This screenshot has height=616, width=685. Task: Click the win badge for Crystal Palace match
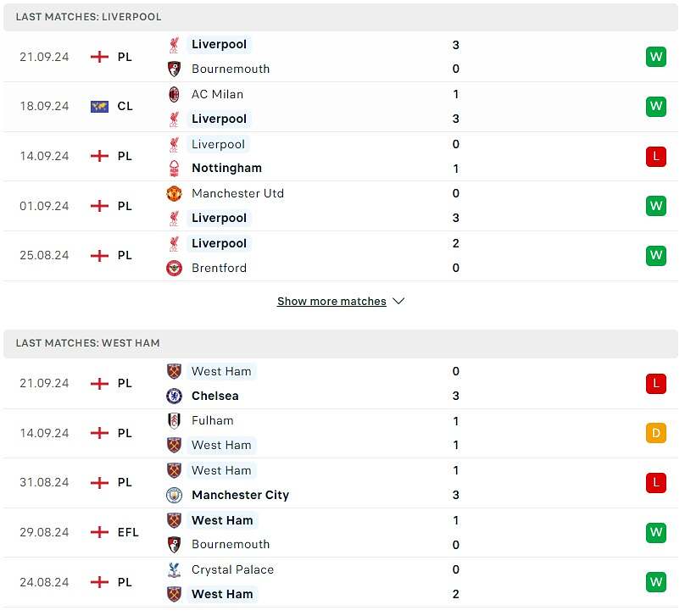(x=655, y=582)
